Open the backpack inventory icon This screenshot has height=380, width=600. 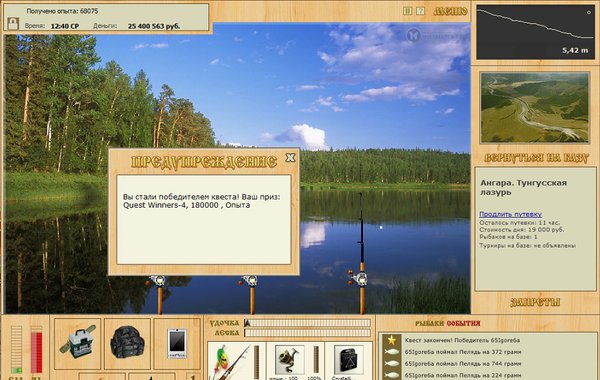[x=127, y=343]
